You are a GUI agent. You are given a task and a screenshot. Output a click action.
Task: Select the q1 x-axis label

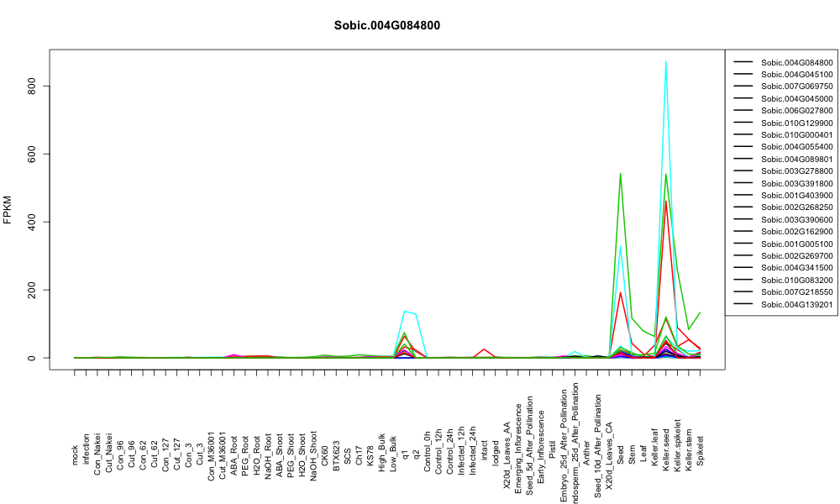pyautogui.click(x=405, y=454)
